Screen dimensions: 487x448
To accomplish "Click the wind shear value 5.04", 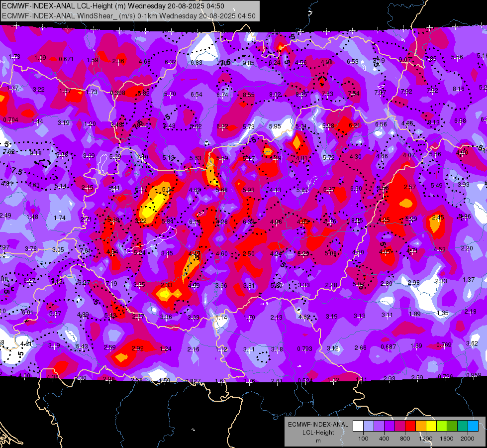I will tap(168, 189).
